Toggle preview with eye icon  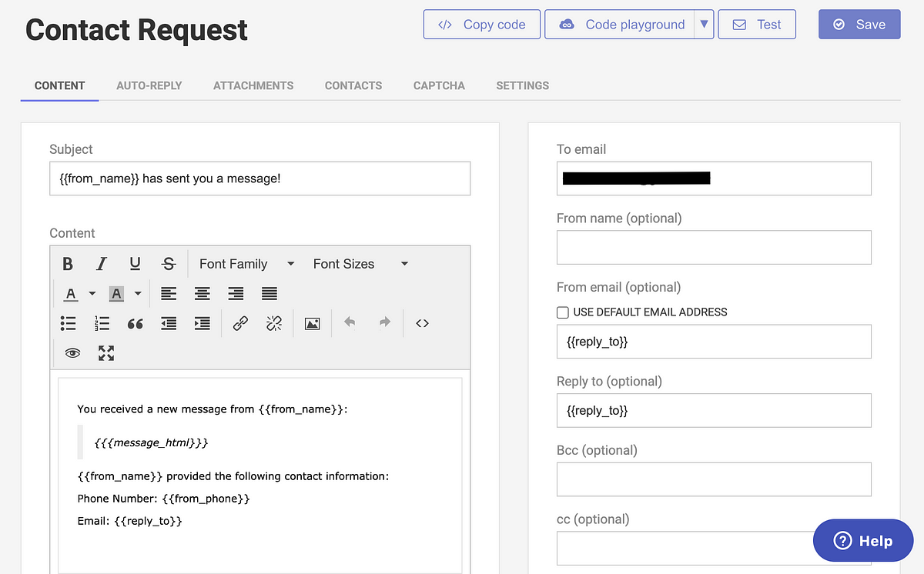[72, 353]
